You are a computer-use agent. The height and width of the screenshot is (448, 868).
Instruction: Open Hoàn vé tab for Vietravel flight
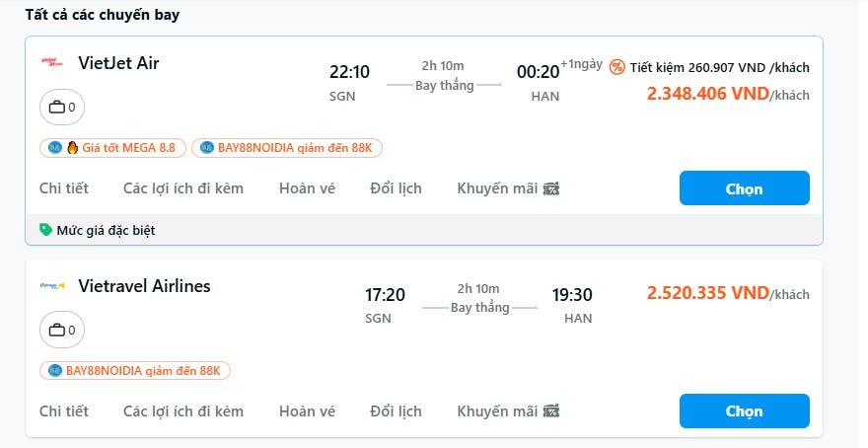[x=307, y=411]
